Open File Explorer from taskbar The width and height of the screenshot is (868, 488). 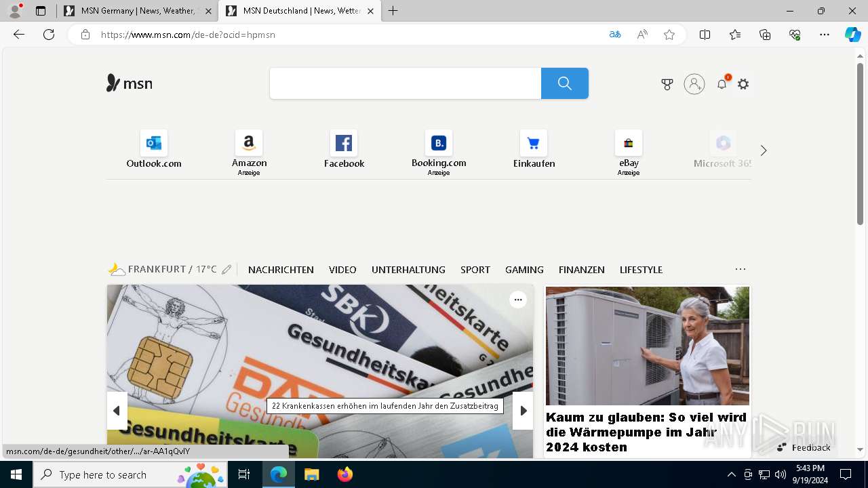[x=311, y=474]
